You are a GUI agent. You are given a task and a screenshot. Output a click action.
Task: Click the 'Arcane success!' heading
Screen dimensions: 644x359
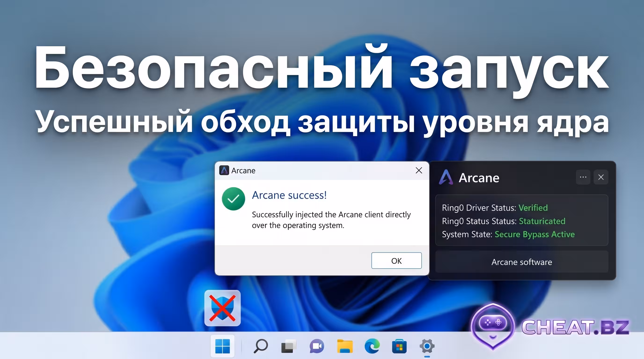(x=289, y=195)
